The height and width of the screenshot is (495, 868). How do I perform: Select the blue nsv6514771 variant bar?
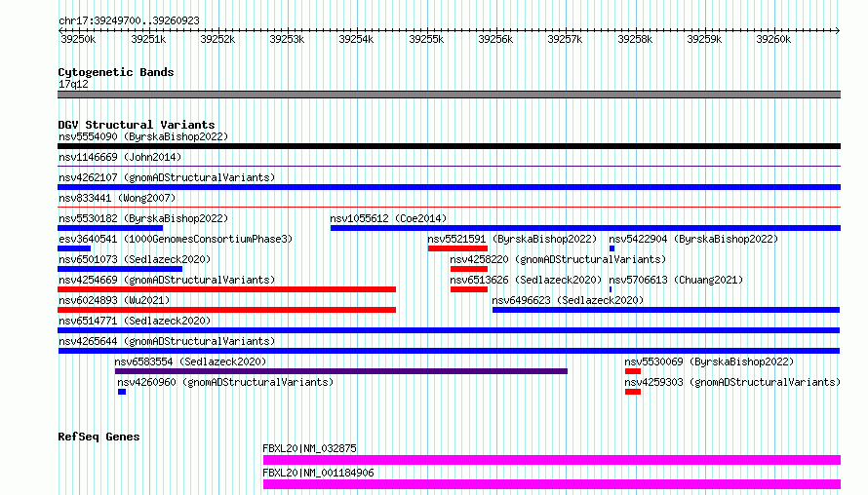(449, 330)
